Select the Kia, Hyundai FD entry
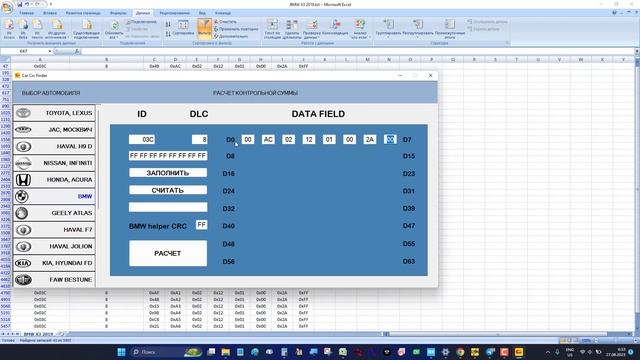The width and height of the screenshot is (640, 360). [54, 263]
